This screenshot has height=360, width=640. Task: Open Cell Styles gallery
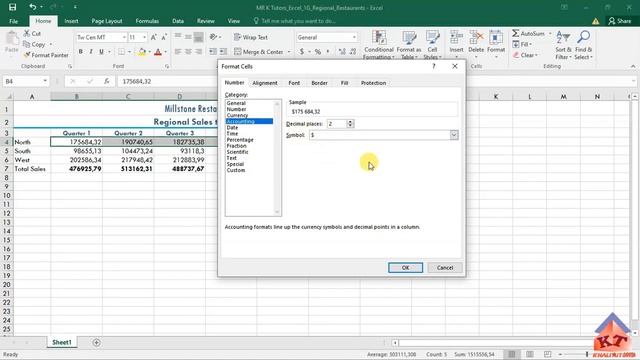point(432,44)
